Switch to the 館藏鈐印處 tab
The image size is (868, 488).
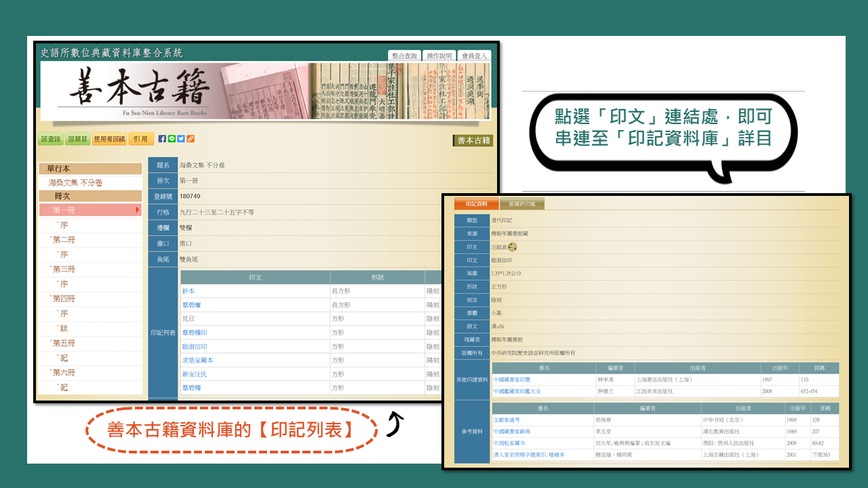[522, 204]
